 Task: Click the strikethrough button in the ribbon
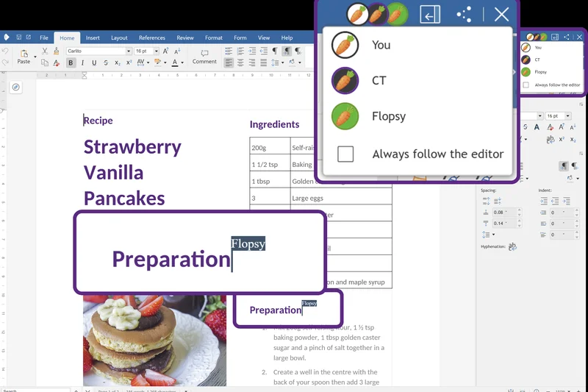pos(106,63)
